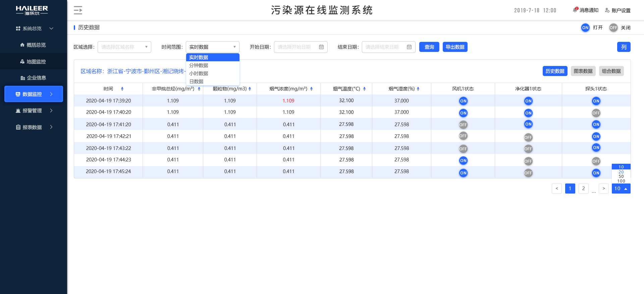Toggle 探头1 status at 17:40:20

596,113
